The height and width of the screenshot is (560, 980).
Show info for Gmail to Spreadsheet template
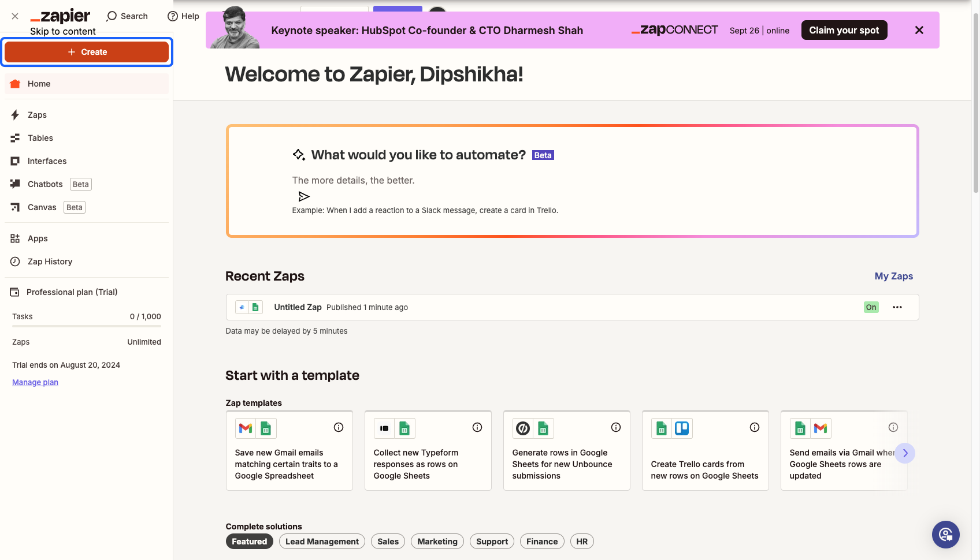pyautogui.click(x=339, y=427)
